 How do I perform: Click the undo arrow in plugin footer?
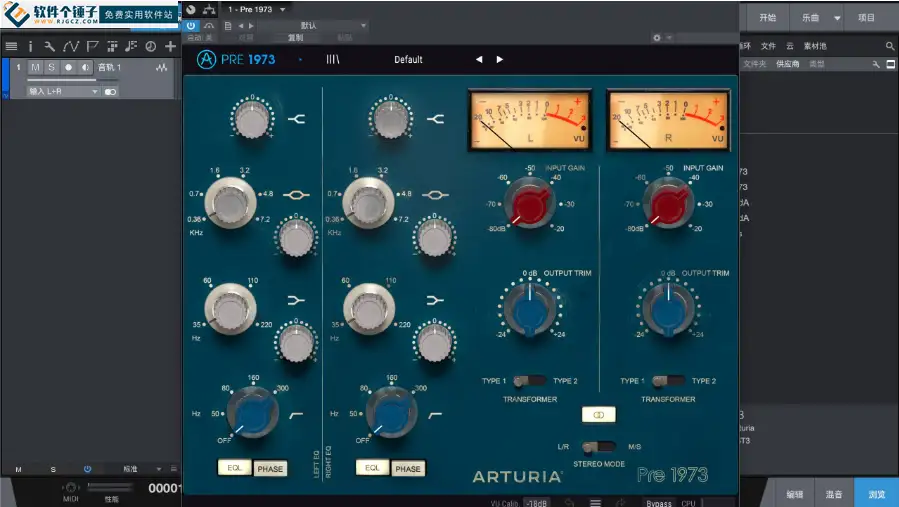[x=569, y=503]
